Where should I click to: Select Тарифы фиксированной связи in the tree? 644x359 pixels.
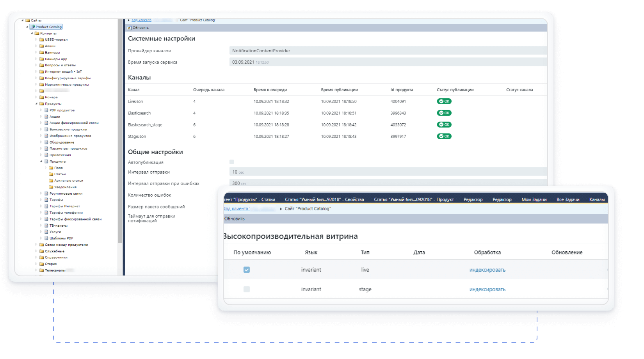coord(75,219)
